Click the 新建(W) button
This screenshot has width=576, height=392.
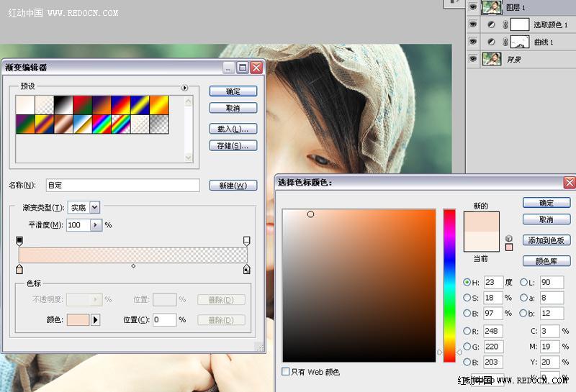pyautogui.click(x=233, y=186)
